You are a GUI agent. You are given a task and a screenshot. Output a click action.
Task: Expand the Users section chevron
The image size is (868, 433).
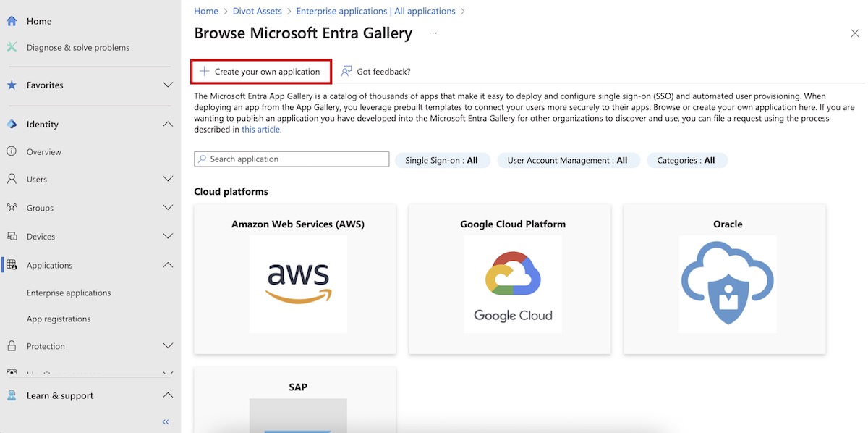tap(168, 179)
